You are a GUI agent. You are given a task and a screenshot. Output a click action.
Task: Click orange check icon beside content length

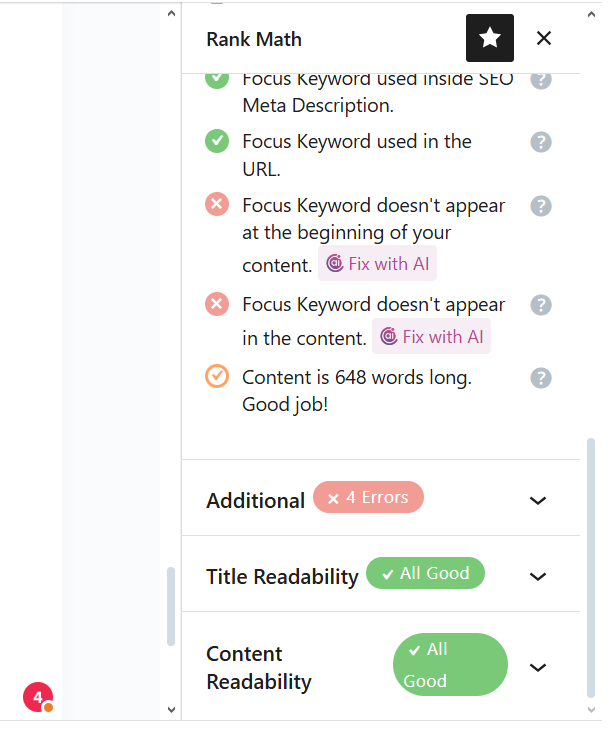[x=217, y=376]
